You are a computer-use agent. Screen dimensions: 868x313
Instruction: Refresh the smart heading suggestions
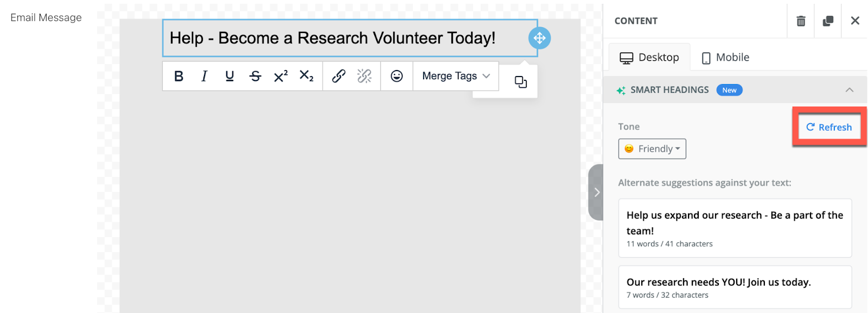pos(829,127)
